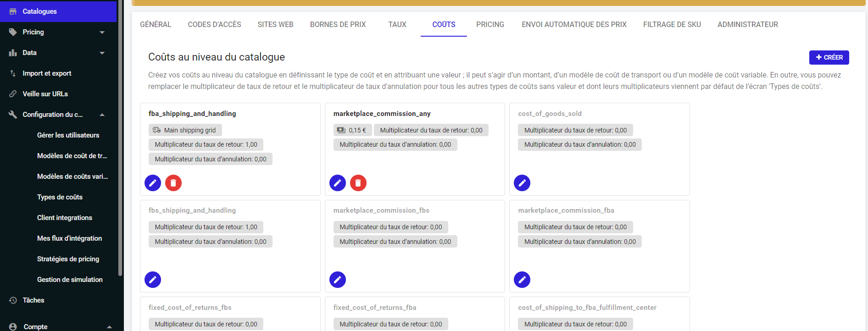Click the cost_of_goods_sold card title
This screenshot has width=868, height=331.
[x=550, y=114]
